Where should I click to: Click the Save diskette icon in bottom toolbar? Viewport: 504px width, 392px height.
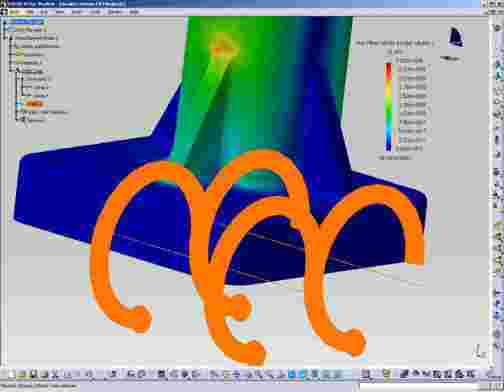(x=33, y=374)
